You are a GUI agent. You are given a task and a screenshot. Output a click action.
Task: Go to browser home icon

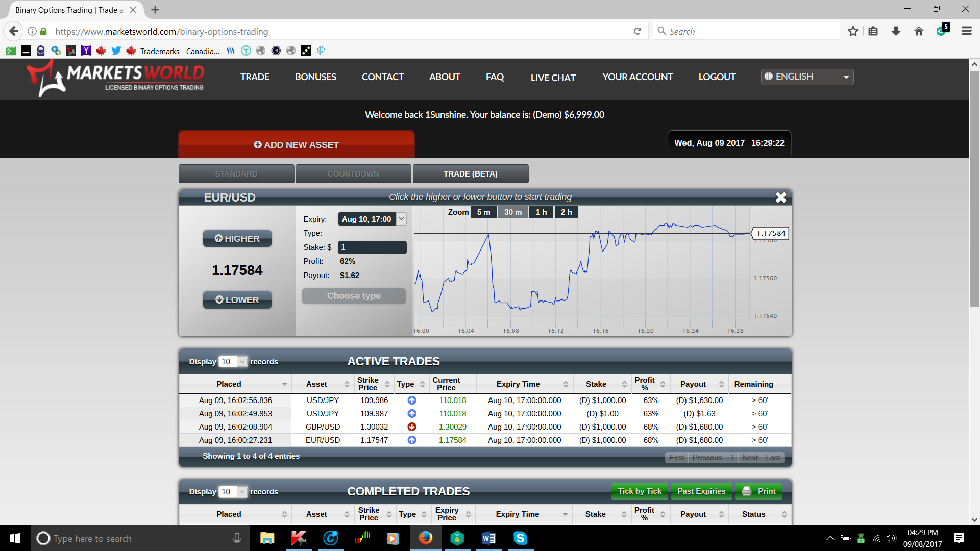coord(919,32)
